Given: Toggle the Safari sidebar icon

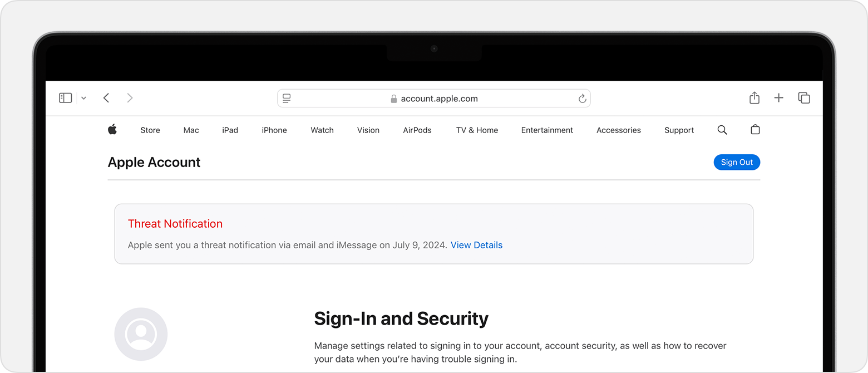Looking at the screenshot, I should (65, 97).
